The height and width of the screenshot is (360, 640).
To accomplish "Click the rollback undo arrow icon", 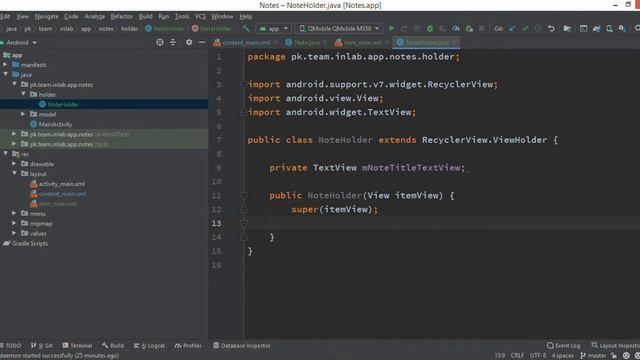I will pyautogui.click(x=551, y=29).
